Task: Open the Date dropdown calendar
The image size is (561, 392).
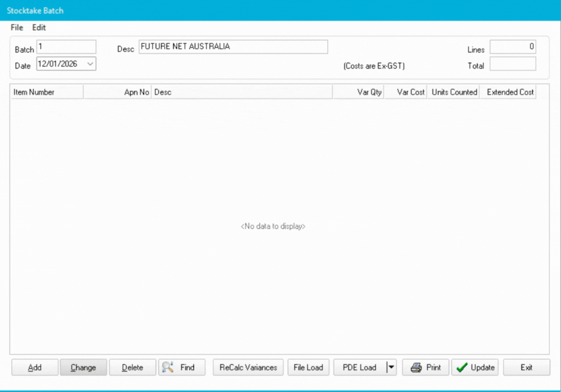Action: coord(90,64)
